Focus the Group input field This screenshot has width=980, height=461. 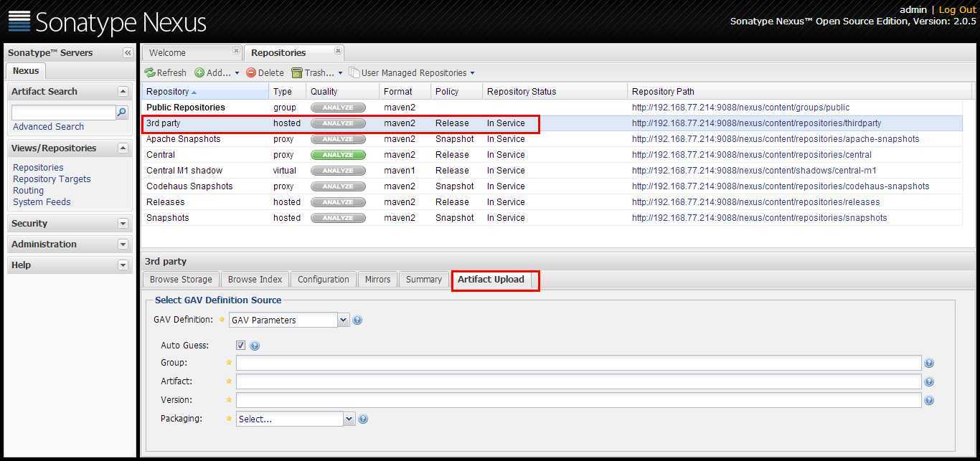click(x=578, y=363)
